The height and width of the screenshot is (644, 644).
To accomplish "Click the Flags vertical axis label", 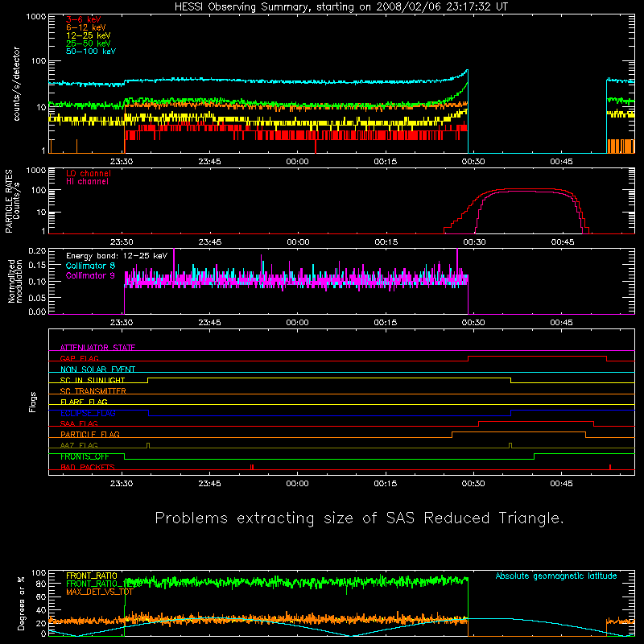I will point(33,402).
